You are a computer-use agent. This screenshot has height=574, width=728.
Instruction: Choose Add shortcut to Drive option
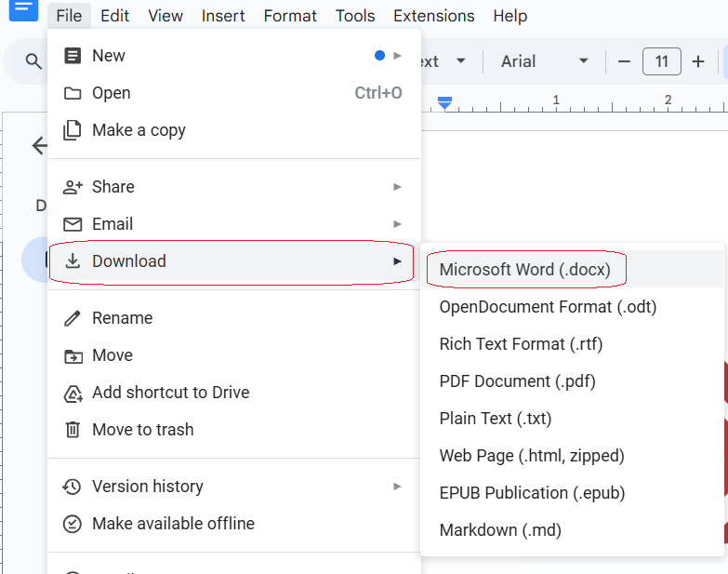[170, 393]
